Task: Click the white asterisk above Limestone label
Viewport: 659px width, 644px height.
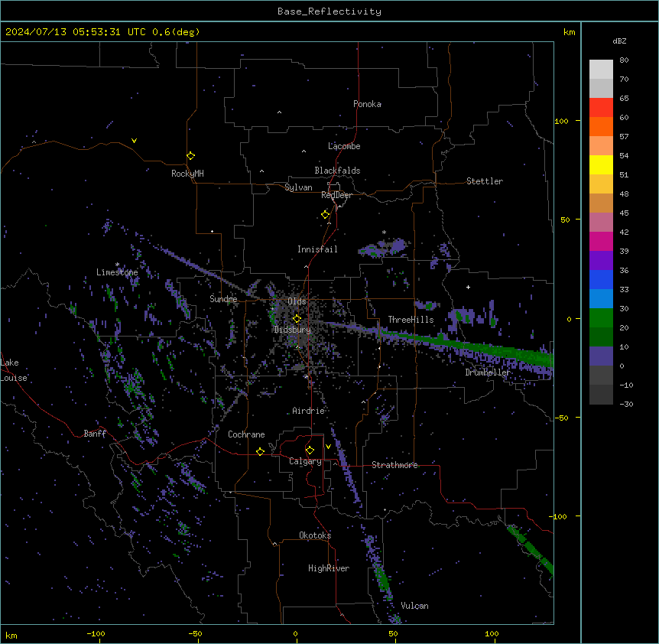Action: [x=117, y=265]
